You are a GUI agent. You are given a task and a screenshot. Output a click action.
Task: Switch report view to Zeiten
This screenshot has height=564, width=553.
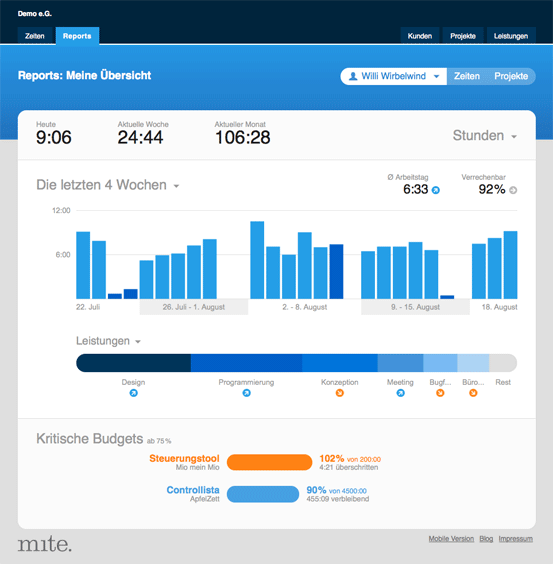(467, 76)
